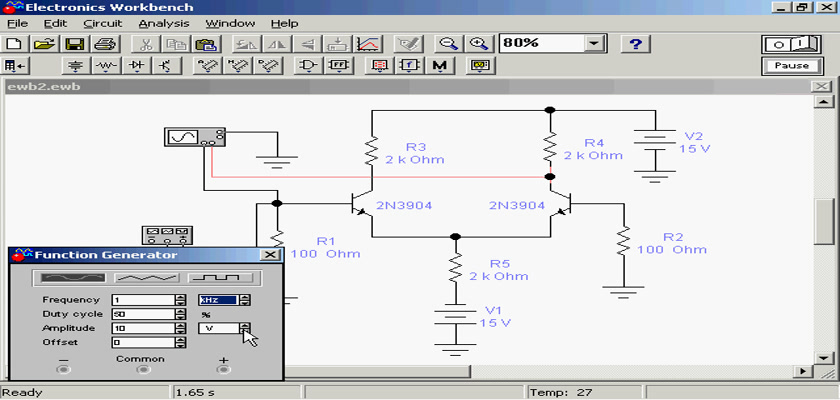
Task: Open the Analysis menu
Action: 164,24
